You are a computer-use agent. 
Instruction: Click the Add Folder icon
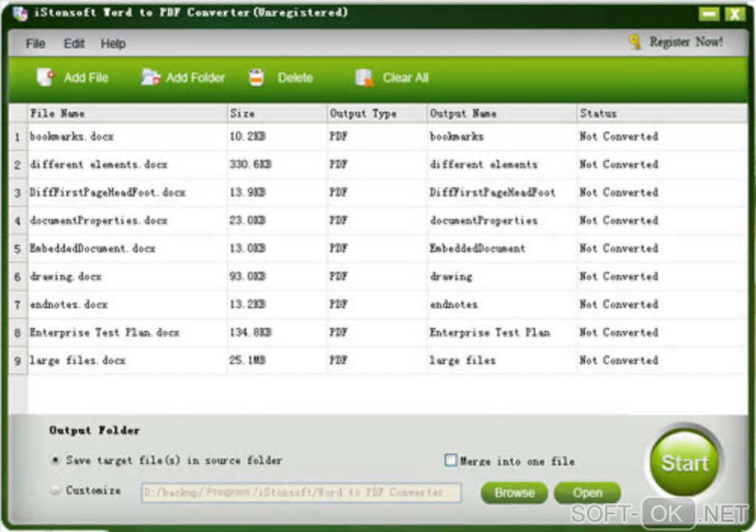[150, 77]
